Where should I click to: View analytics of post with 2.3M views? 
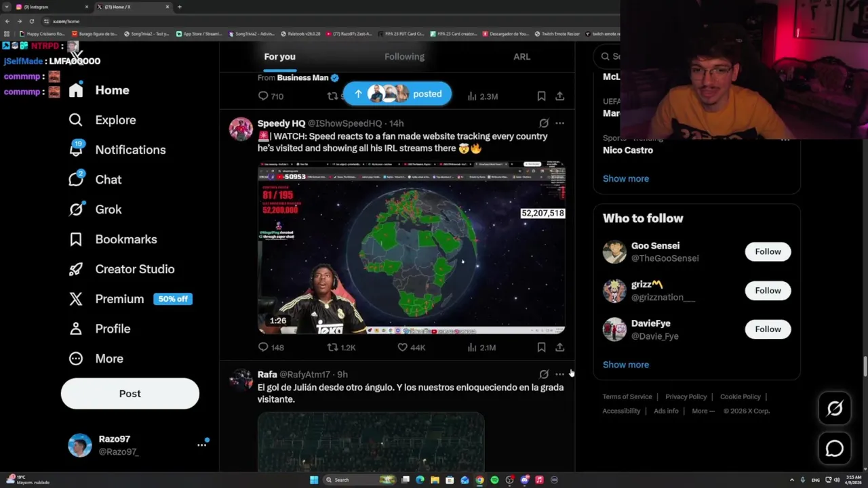click(483, 96)
